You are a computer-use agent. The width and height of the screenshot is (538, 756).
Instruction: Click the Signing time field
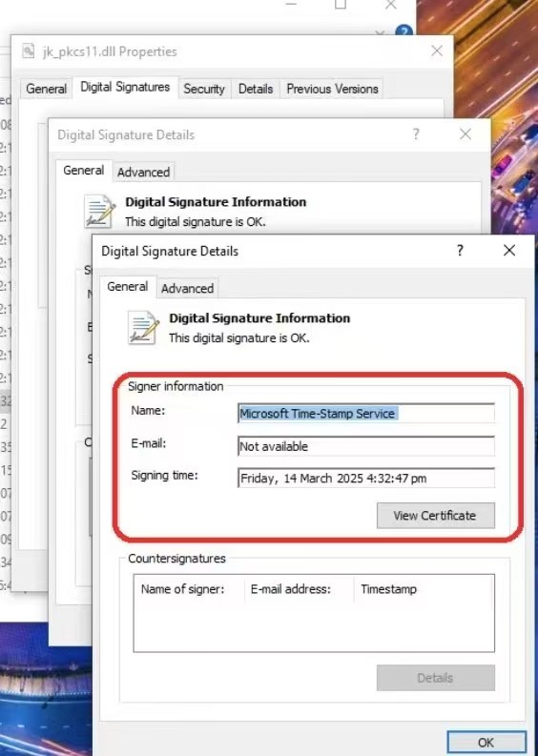point(366,478)
